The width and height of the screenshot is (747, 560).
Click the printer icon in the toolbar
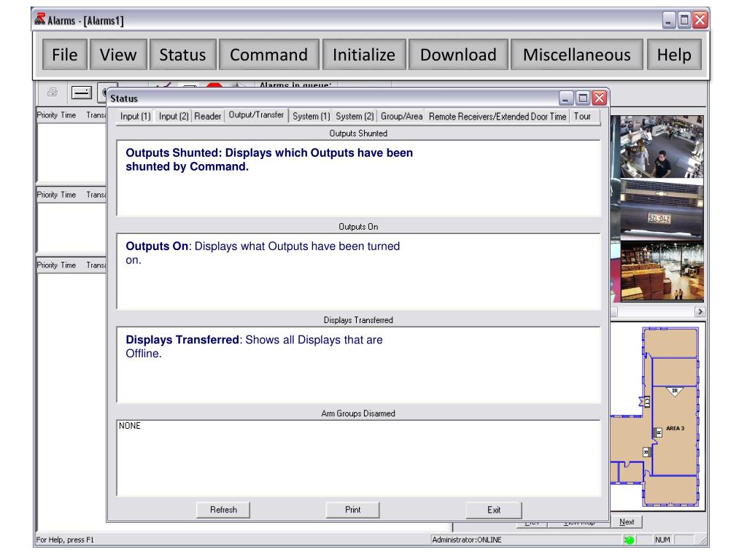pyautogui.click(x=53, y=93)
